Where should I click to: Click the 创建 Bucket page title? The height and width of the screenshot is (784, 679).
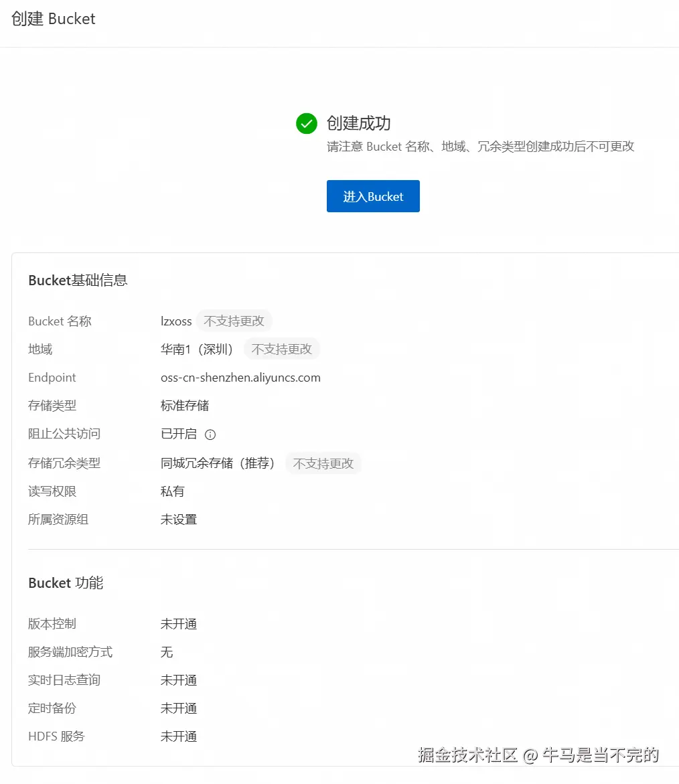point(53,19)
